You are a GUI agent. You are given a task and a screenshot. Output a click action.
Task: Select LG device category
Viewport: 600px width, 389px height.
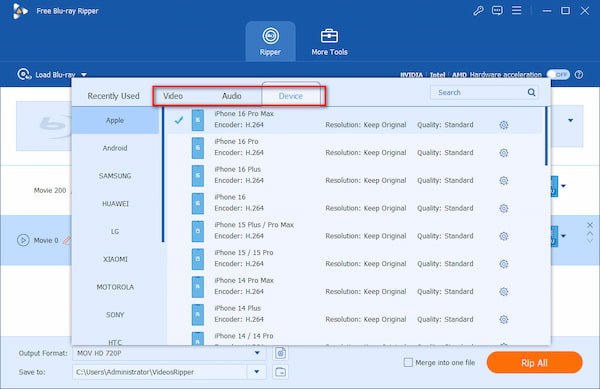pyautogui.click(x=115, y=231)
